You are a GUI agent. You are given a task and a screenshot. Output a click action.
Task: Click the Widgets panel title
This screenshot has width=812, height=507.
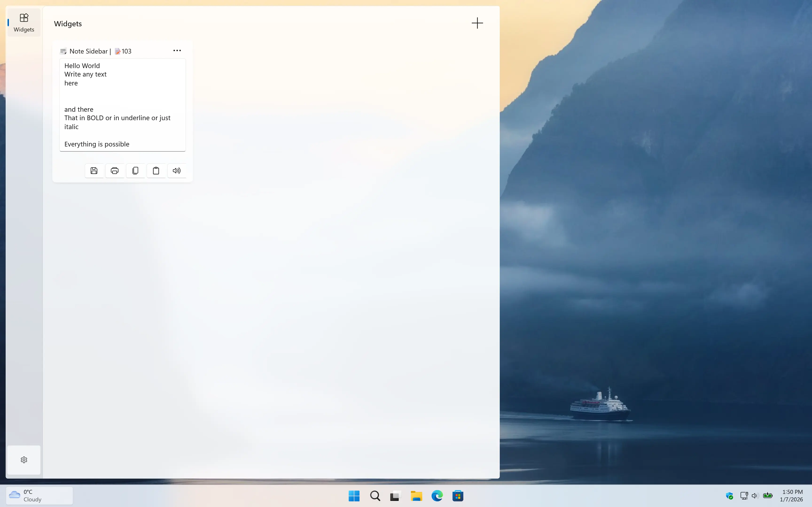68,24
